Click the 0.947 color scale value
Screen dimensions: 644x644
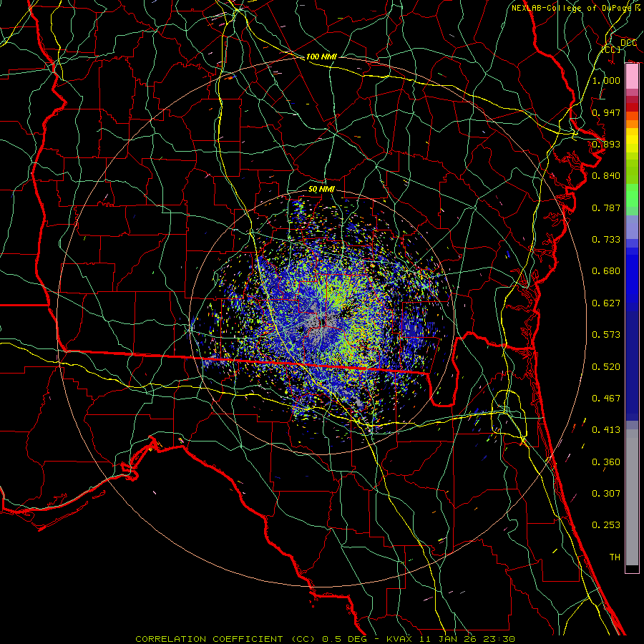click(x=606, y=112)
